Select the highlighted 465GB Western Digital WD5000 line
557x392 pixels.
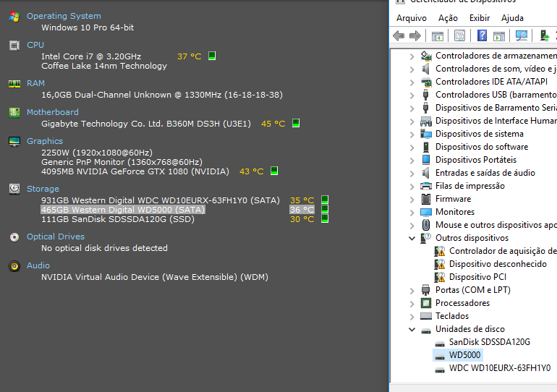click(x=123, y=210)
